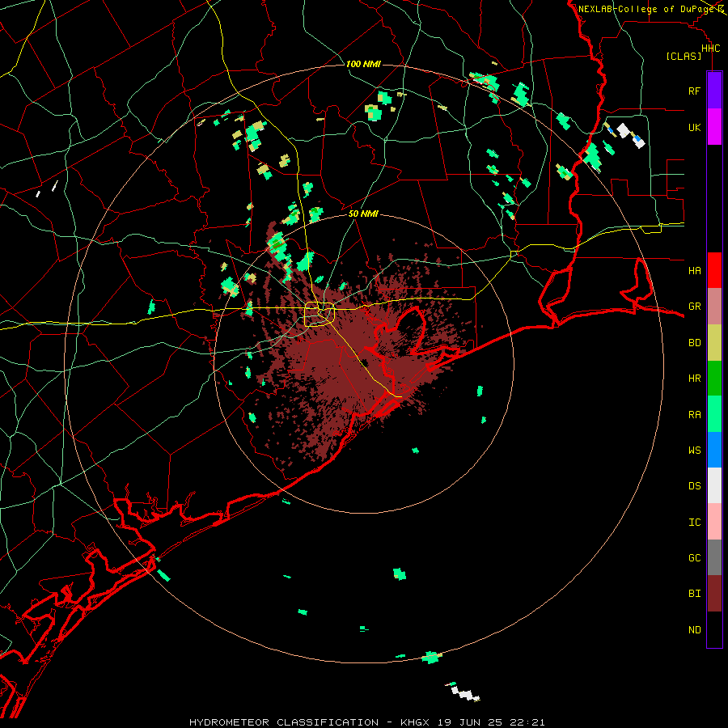Click the UK legend label
The width and height of the screenshot is (728, 728).
pyautogui.click(x=695, y=127)
